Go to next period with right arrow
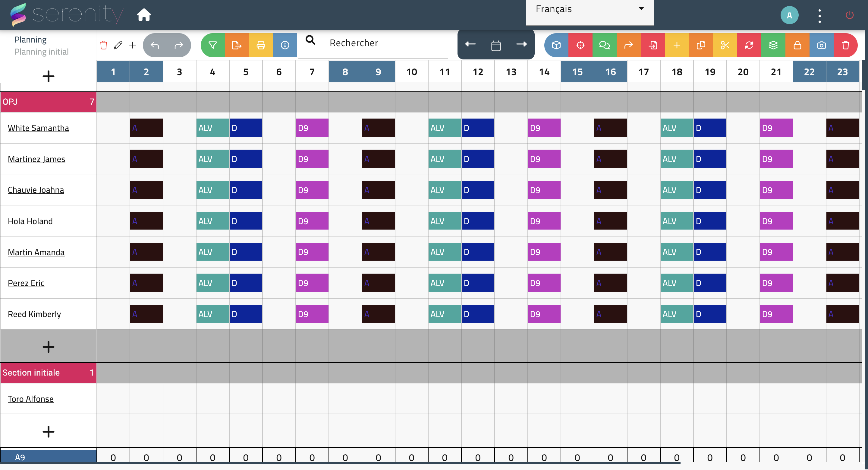The width and height of the screenshot is (868, 470). [521, 45]
